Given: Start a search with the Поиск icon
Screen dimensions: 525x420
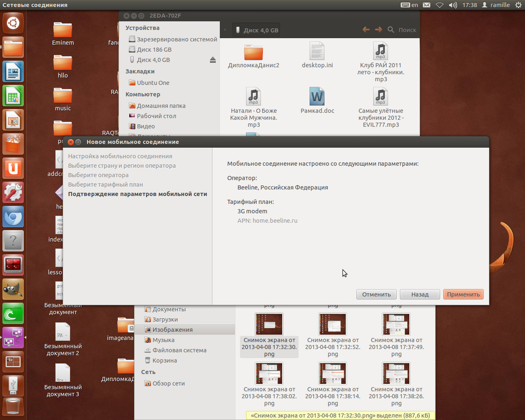Looking at the screenshot, I should tap(390, 30).
